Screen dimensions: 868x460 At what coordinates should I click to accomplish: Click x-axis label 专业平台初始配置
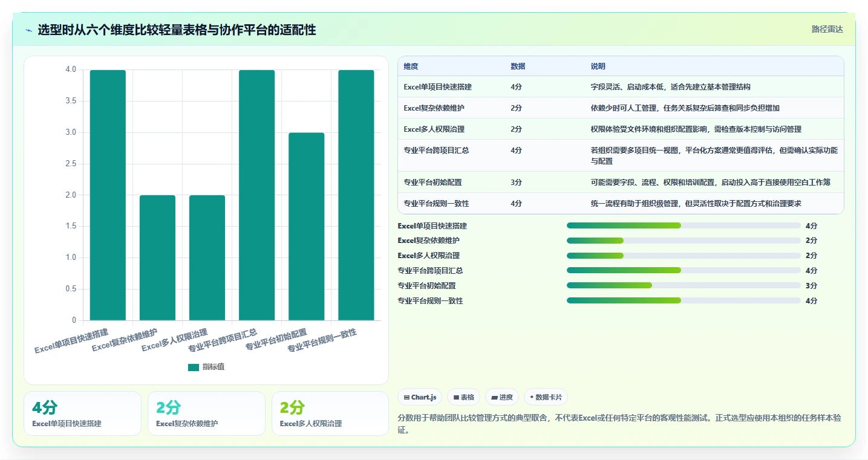point(276,340)
